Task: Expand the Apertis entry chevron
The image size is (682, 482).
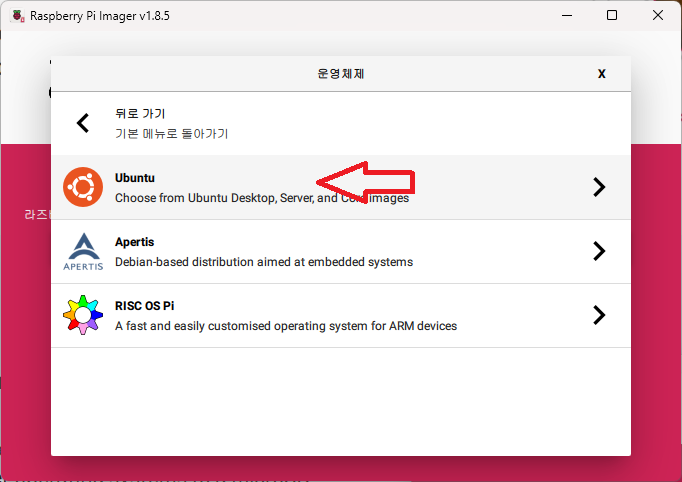Action: tap(599, 251)
